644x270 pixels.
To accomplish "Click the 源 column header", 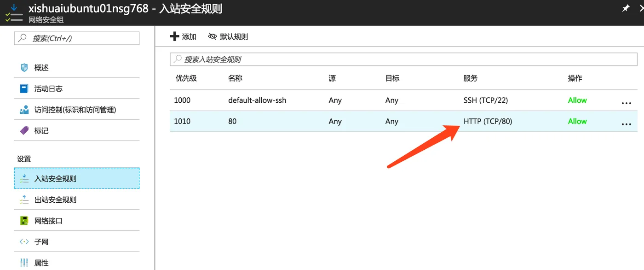I will (332, 78).
